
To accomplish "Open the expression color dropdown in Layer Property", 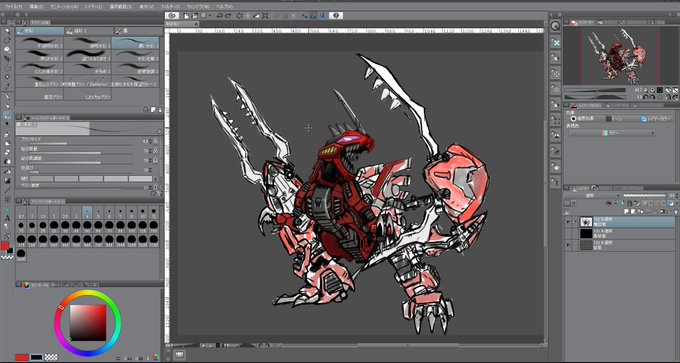I will click(x=612, y=133).
